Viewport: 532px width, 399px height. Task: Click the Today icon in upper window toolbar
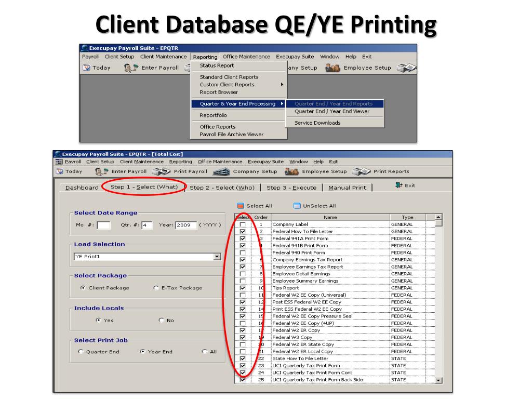click(86, 68)
